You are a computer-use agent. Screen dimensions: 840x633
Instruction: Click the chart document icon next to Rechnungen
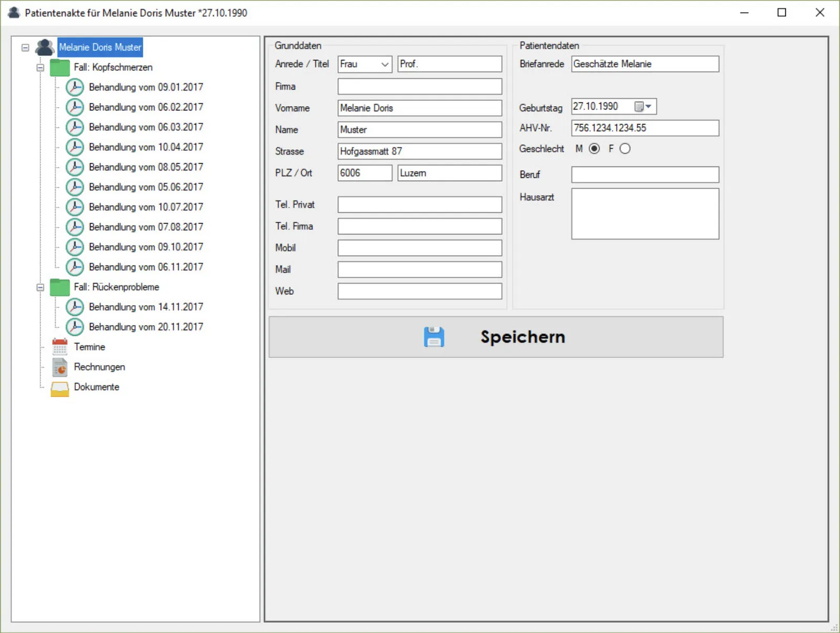pyautogui.click(x=60, y=367)
